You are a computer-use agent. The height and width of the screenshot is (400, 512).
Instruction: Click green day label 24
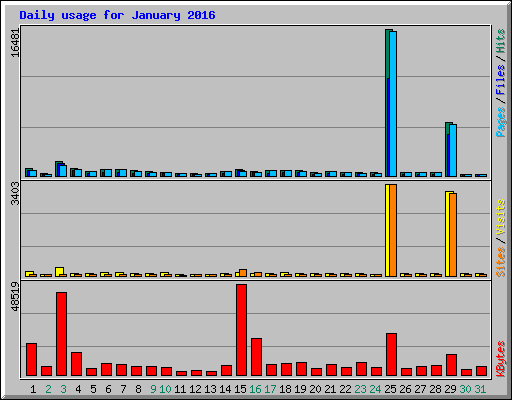click(375, 389)
